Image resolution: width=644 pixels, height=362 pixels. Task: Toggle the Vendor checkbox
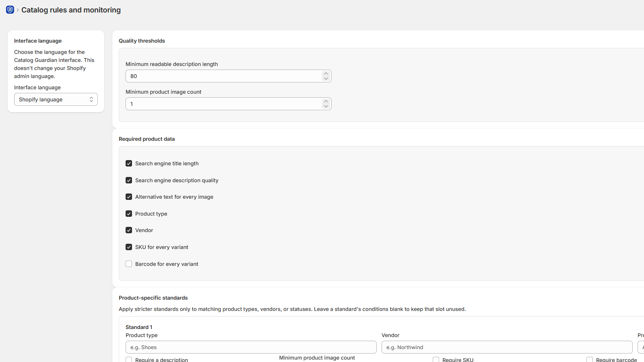(129, 230)
